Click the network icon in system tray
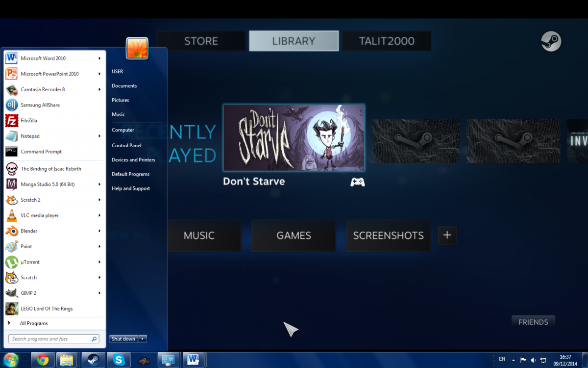Image resolution: width=588 pixels, height=368 pixels. point(543,360)
